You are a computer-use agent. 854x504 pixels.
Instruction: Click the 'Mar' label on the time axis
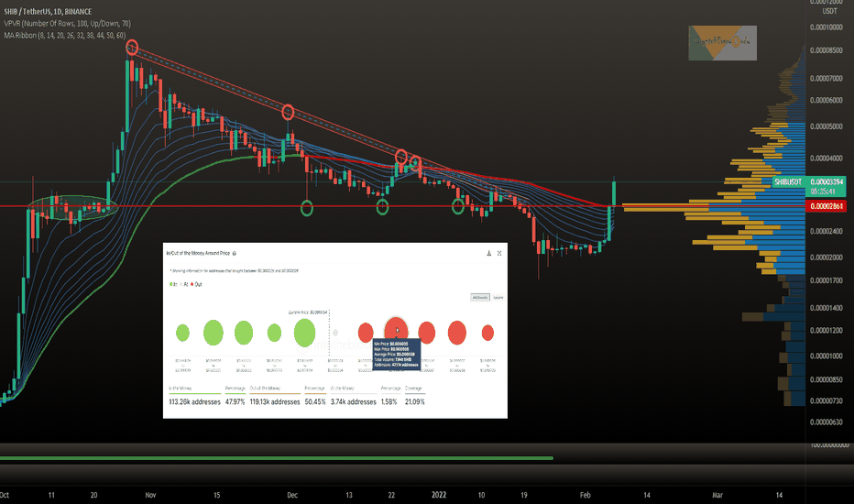717,495
